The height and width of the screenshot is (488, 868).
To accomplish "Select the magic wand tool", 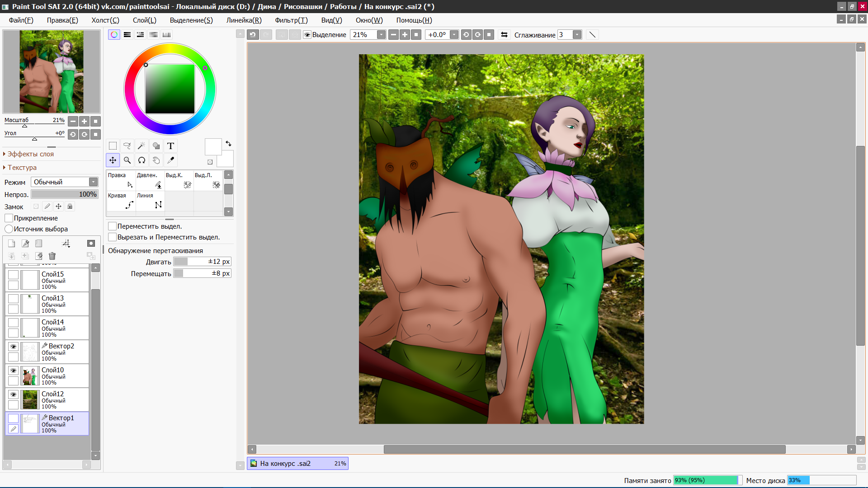I will pyautogui.click(x=142, y=146).
